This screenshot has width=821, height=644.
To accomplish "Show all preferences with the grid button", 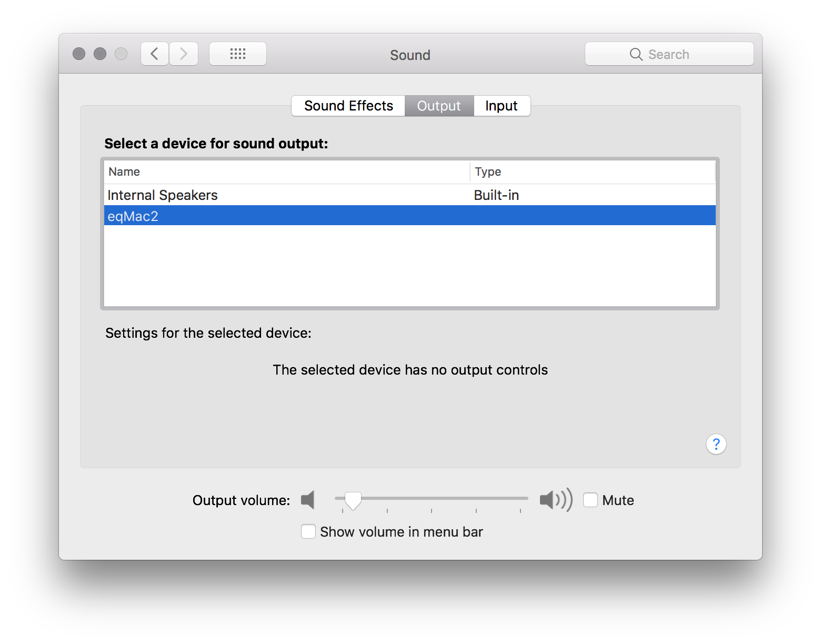I will [238, 54].
